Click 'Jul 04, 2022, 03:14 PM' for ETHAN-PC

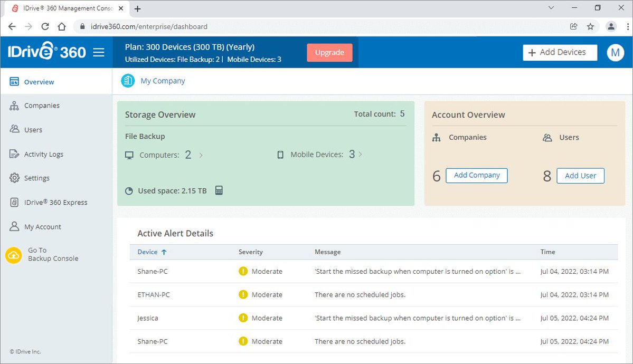pyautogui.click(x=574, y=295)
